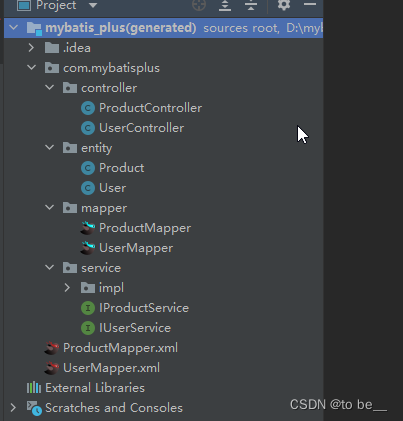Click the UserMapper MyBatis bird icon
The image size is (403, 421).
pos(88,248)
